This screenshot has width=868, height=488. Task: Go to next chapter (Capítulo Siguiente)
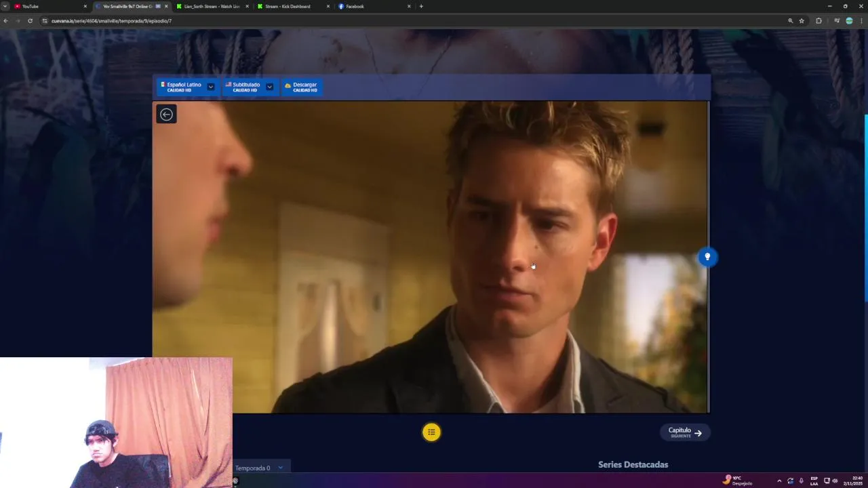point(684,432)
